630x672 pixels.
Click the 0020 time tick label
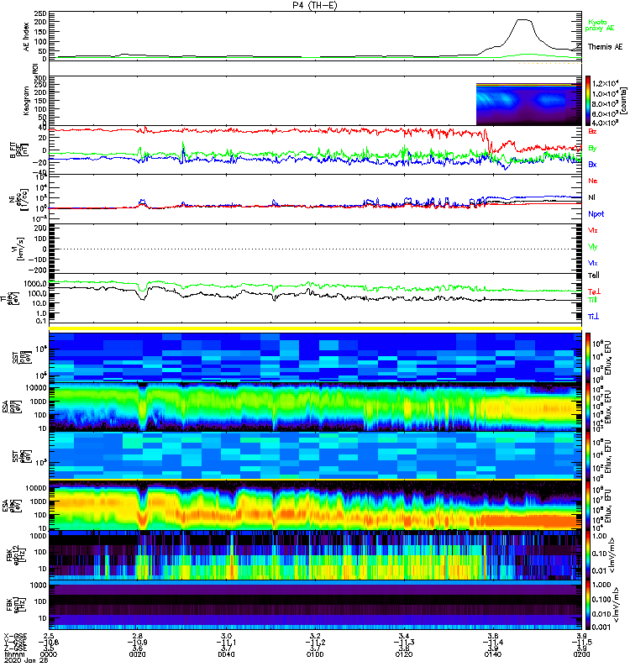tap(138, 654)
